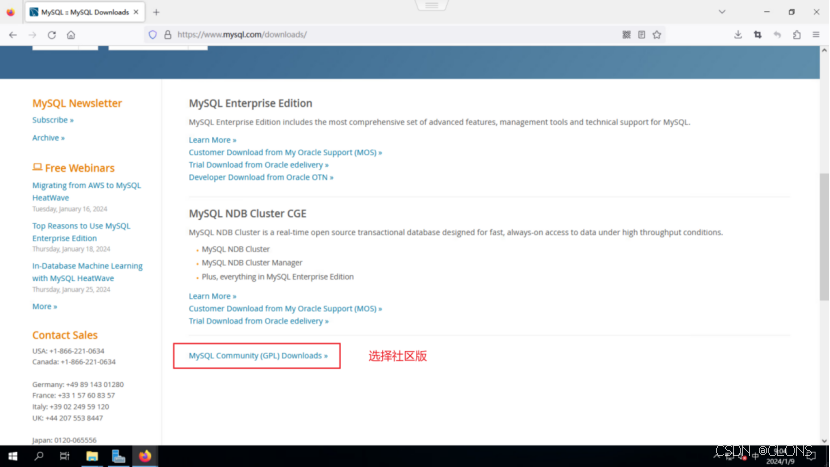Image resolution: width=830 pixels, height=467 pixels.
Task: Toggle reader view icon in address bar
Action: point(642,35)
